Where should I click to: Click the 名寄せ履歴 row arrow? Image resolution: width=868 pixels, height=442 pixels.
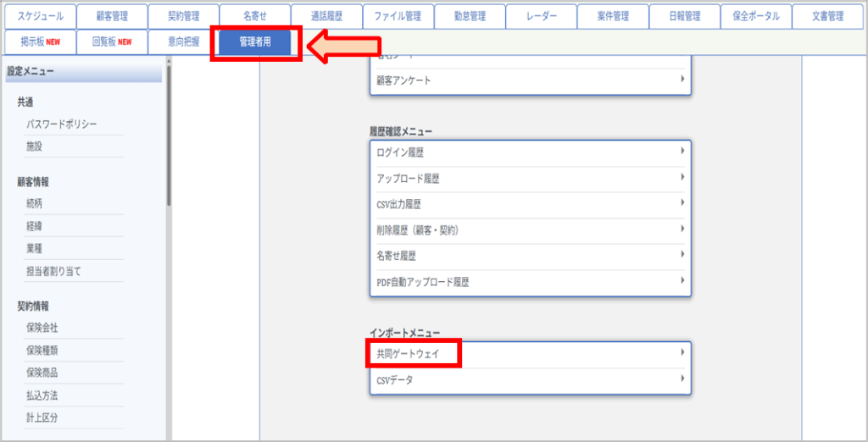pos(682,255)
